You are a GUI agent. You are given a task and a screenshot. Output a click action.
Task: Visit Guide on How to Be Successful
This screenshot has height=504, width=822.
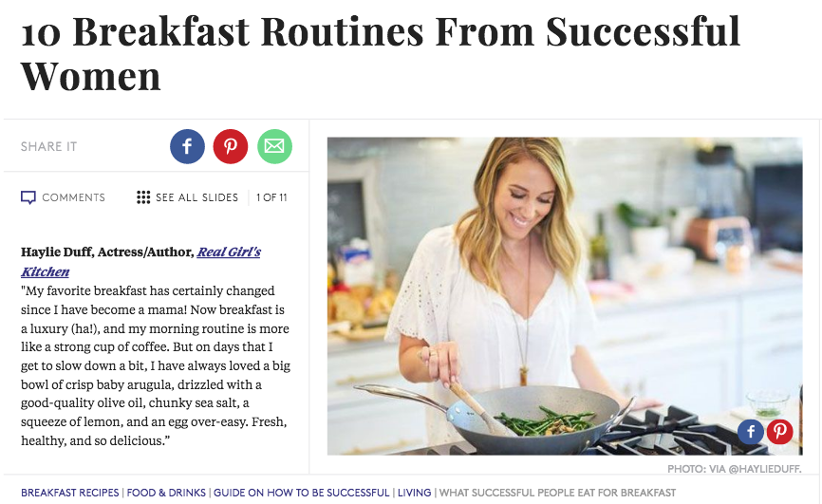[x=302, y=493]
